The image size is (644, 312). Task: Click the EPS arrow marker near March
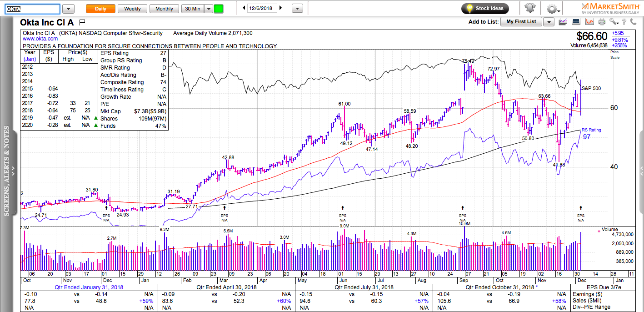pos(224,208)
